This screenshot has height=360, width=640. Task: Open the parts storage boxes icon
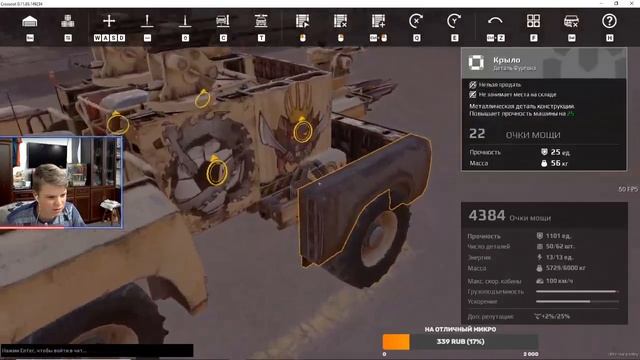[68, 21]
